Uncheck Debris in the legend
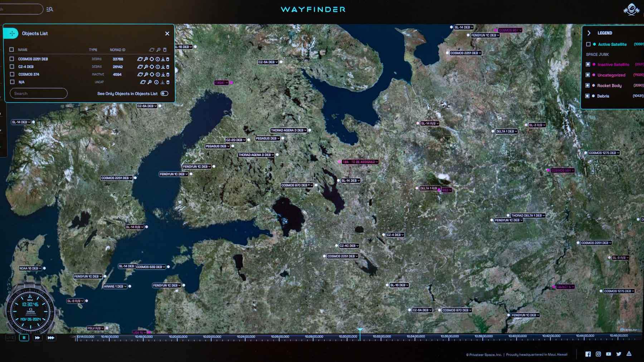 587,96
